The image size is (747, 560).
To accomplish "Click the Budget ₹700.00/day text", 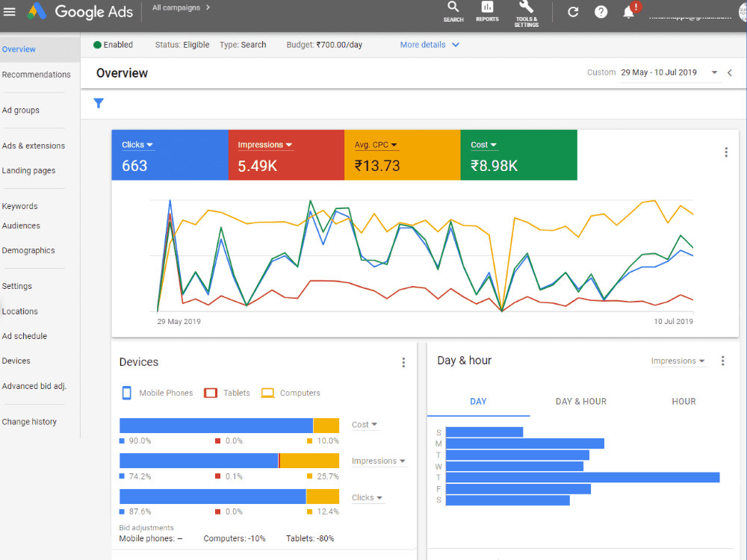I will [x=324, y=45].
